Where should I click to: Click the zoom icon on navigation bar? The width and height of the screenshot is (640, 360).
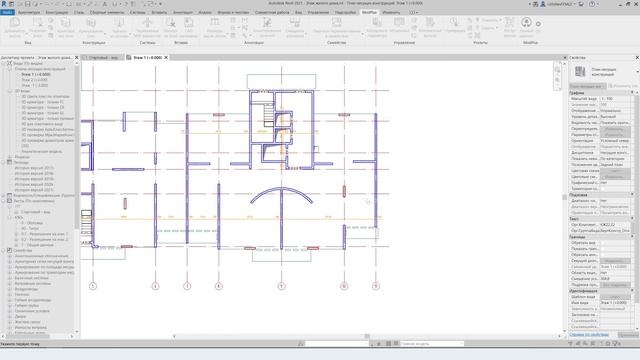[x=558, y=81]
